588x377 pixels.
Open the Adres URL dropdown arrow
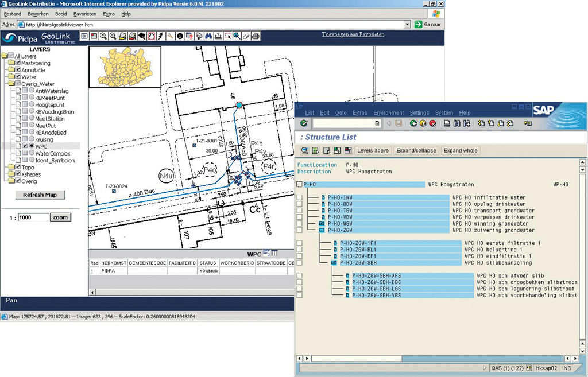pyautogui.click(x=407, y=25)
